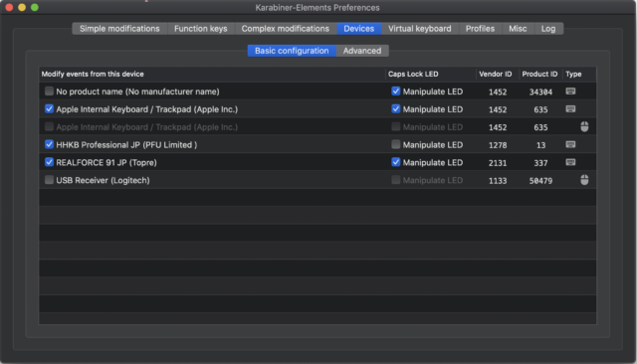Open Complex modifications tab
This screenshot has width=637, height=364.
tap(286, 29)
